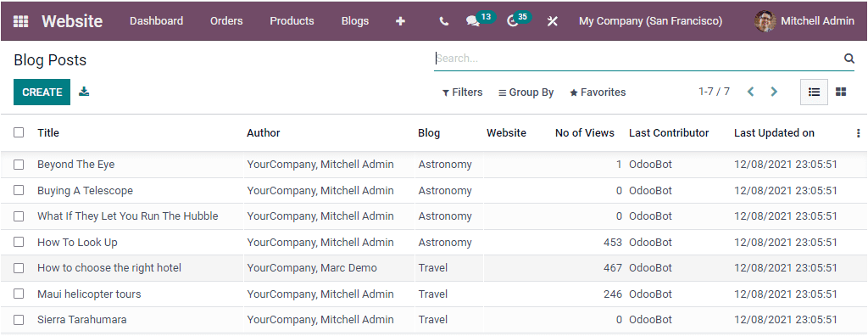Click the Website app title

pyautogui.click(x=72, y=21)
